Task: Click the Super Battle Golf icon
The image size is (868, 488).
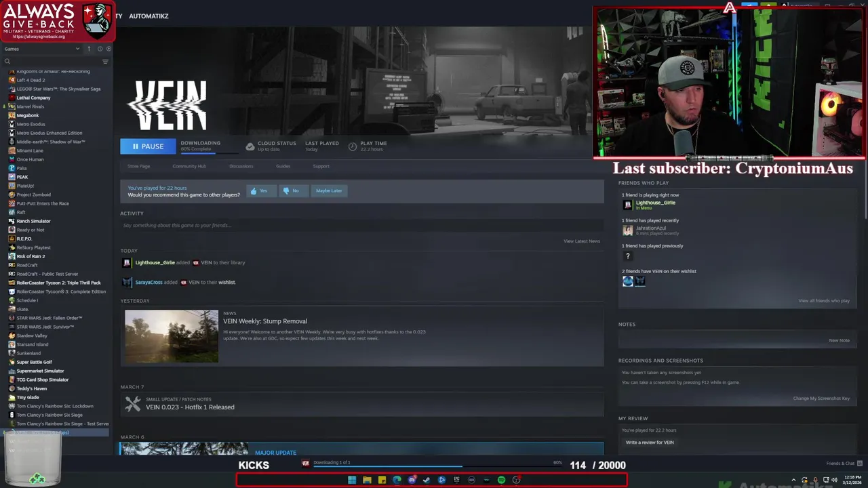Action: pyautogui.click(x=12, y=362)
